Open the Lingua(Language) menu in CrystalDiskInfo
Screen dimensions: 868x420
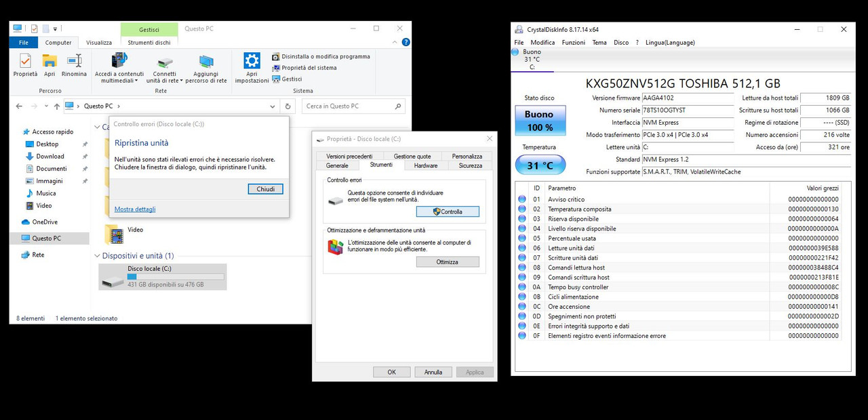click(670, 42)
